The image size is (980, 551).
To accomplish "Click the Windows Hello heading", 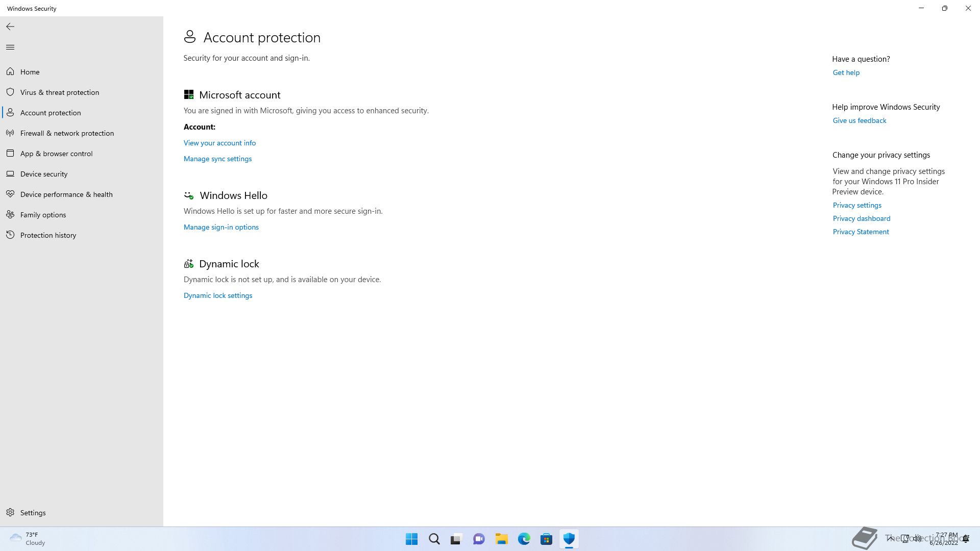I will tap(233, 195).
